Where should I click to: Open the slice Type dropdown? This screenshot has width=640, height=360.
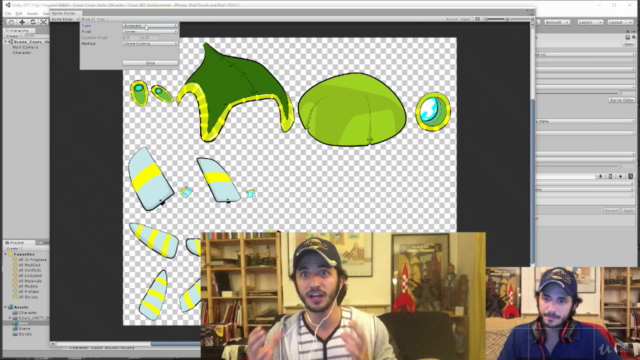tap(150, 25)
